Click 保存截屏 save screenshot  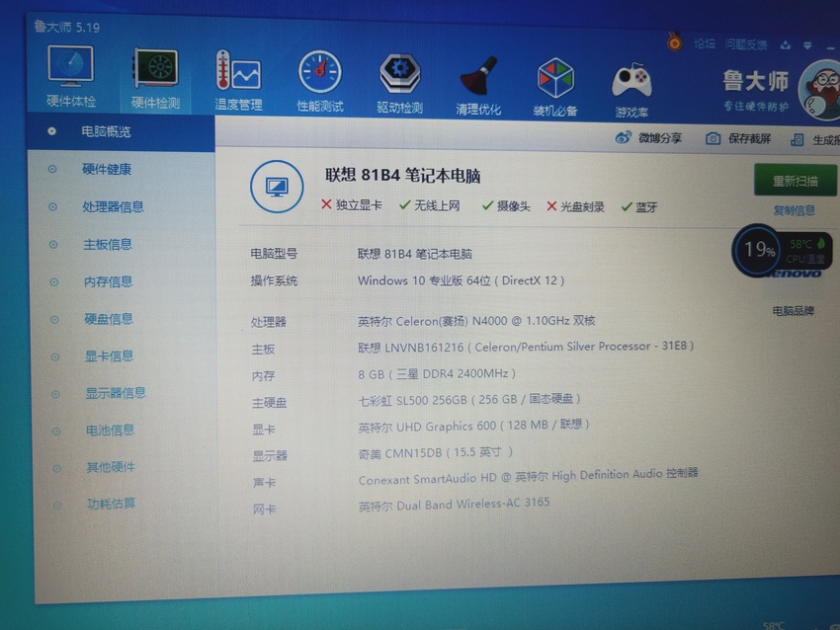point(749,139)
